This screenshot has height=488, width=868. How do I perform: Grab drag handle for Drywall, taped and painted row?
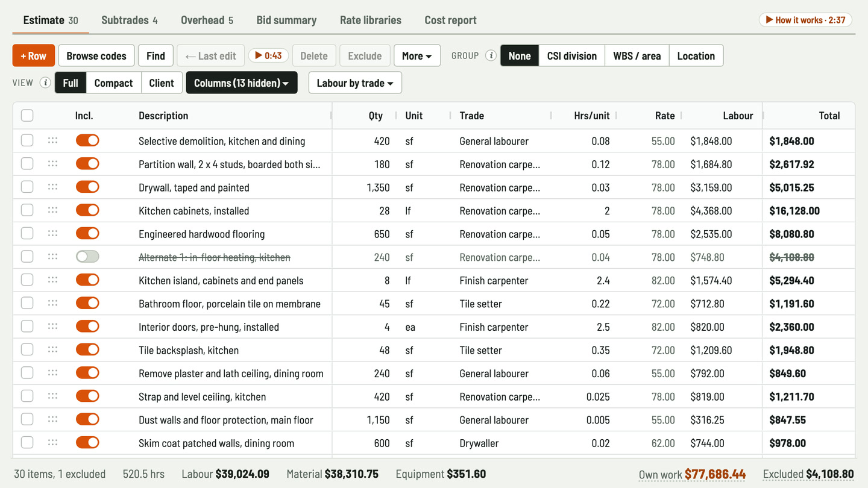(52, 187)
